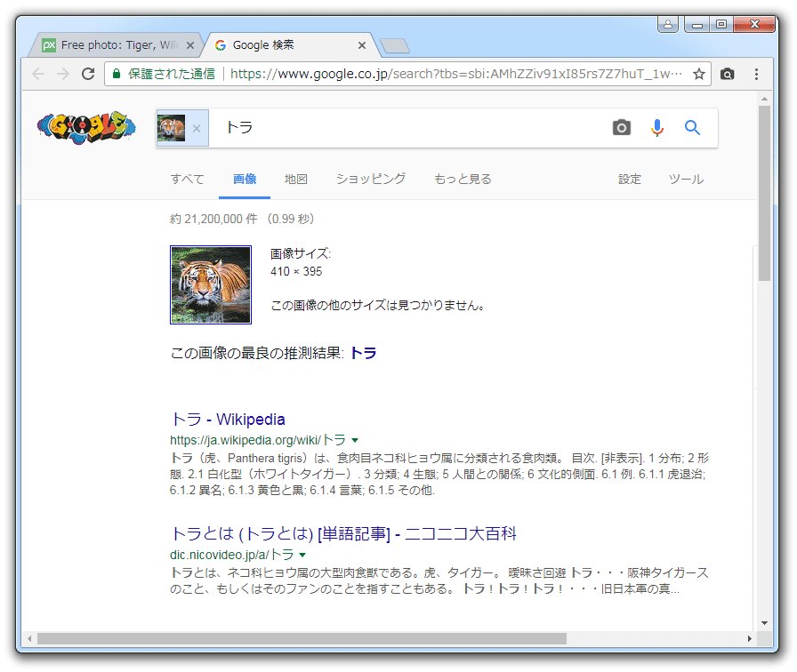
Task: Minimize the Chrome window
Action: (696, 24)
